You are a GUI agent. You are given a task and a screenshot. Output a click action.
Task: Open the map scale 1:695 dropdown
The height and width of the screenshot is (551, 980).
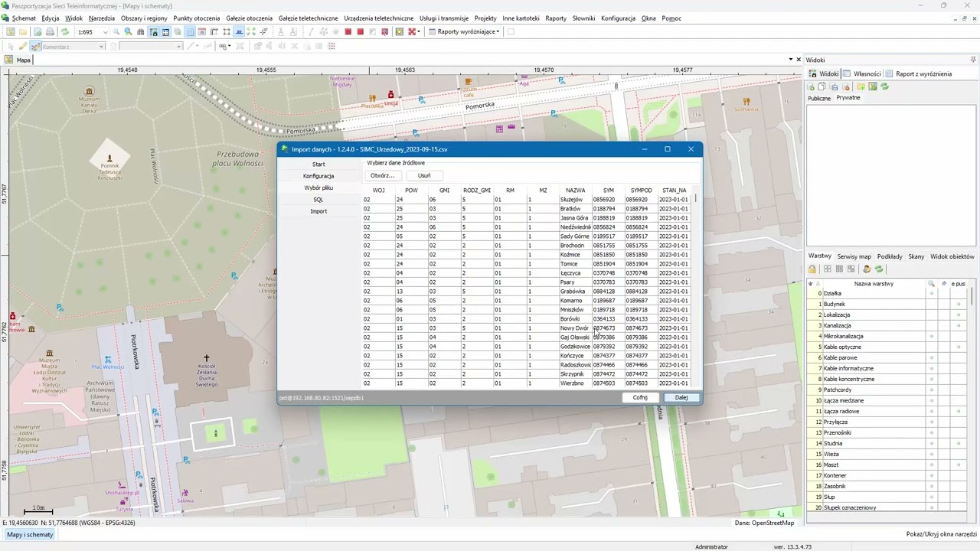[x=106, y=32]
